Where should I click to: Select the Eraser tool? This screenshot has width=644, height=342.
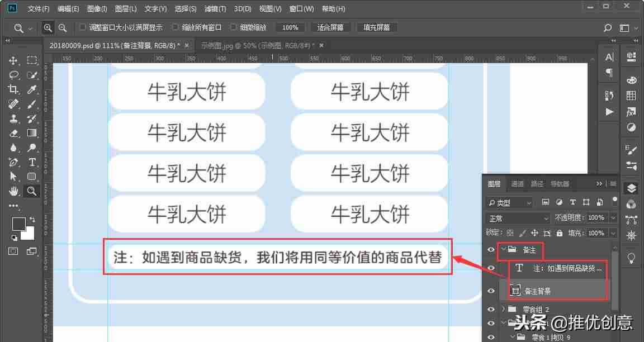(x=13, y=133)
